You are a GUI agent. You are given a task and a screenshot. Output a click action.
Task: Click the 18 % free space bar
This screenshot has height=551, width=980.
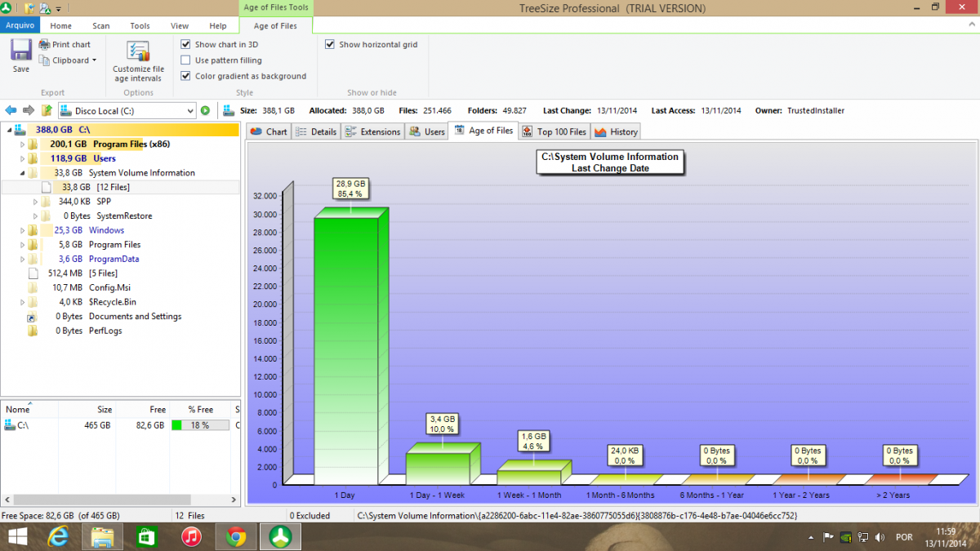[x=200, y=425]
